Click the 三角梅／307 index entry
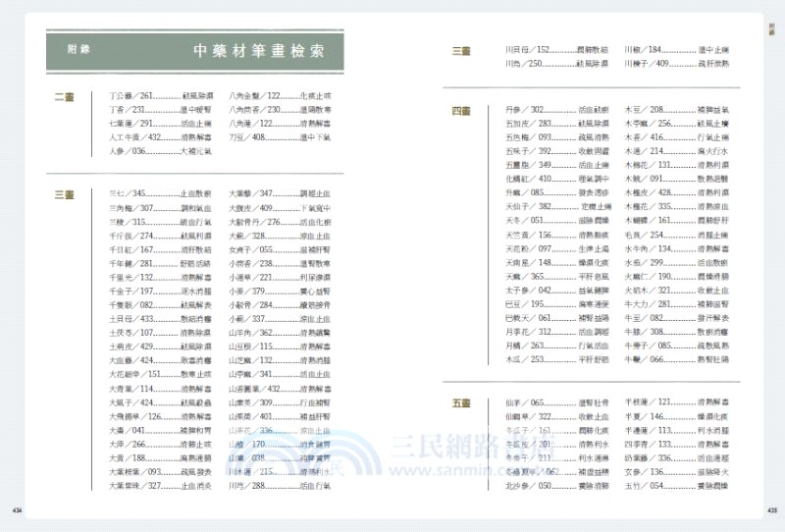The image size is (785, 532). (x=161, y=208)
